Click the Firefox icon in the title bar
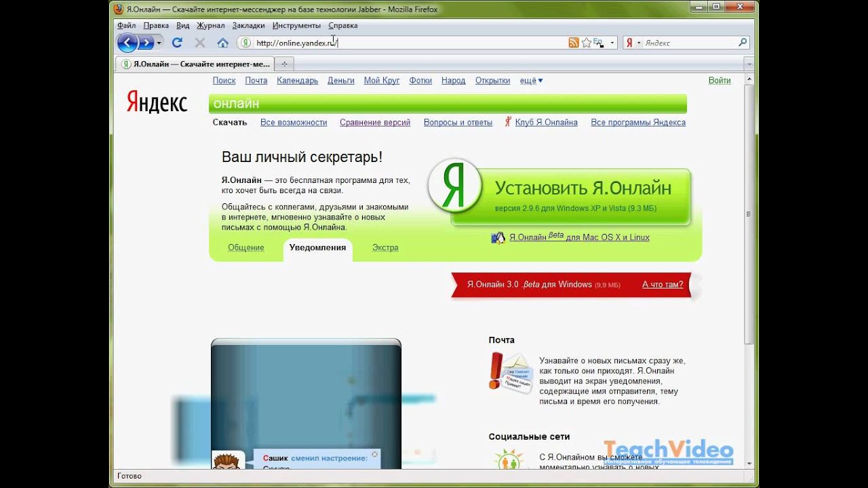This screenshot has height=488, width=868. 119,9
